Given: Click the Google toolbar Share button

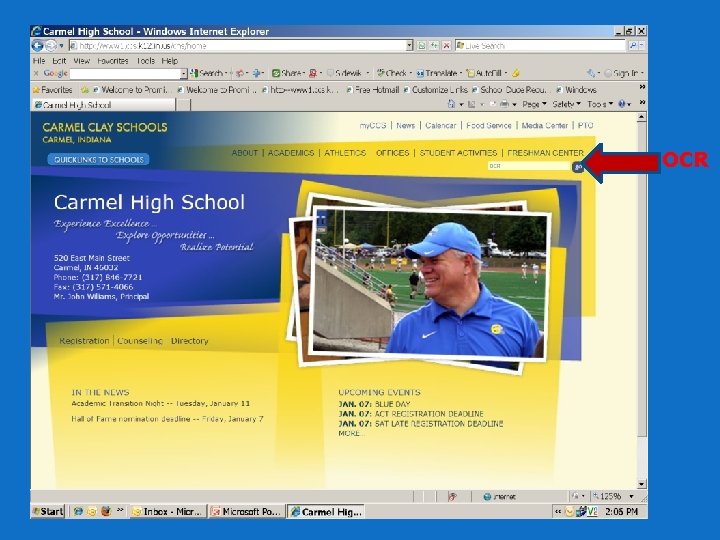Looking at the screenshot, I should click(287, 73).
